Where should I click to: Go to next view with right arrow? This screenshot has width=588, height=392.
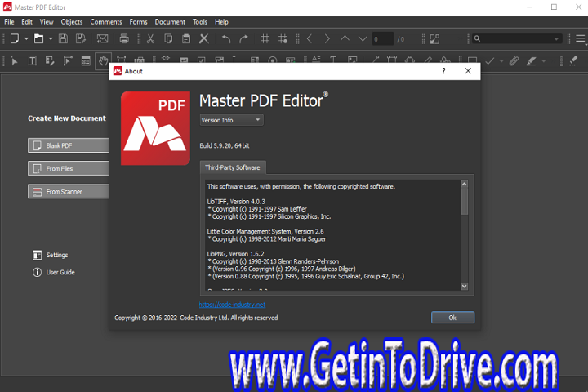[x=327, y=38]
